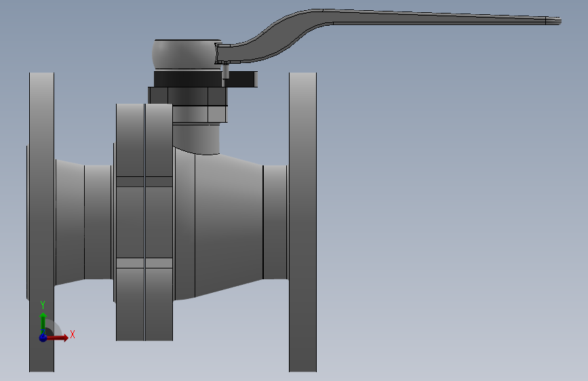This screenshot has height=381, width=588.
Task: Select the right half of center flange
Action: tap(159, 222)
